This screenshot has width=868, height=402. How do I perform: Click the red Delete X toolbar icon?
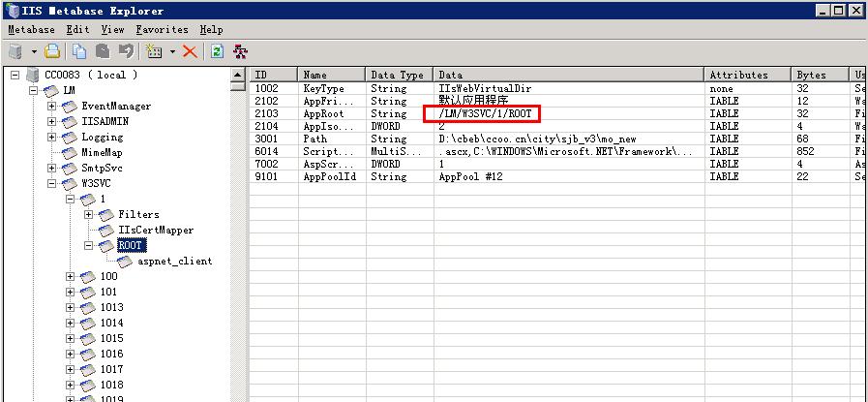tap(190, 51)
